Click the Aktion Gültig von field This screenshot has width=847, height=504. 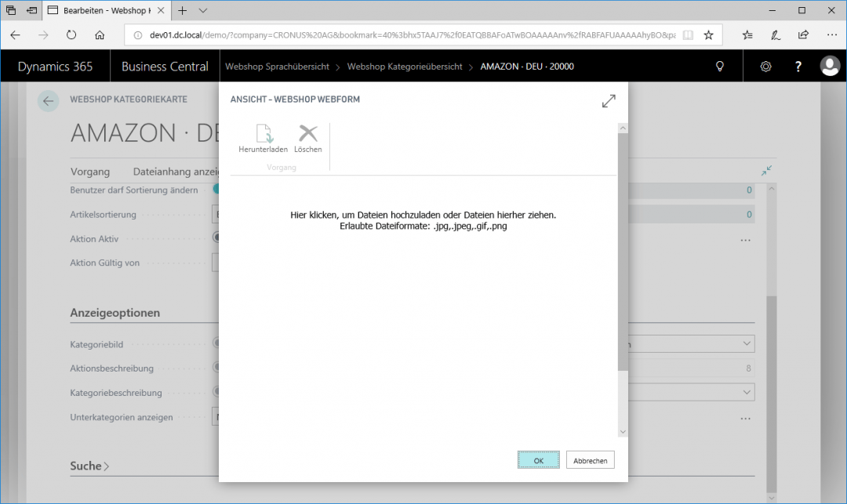215,263
